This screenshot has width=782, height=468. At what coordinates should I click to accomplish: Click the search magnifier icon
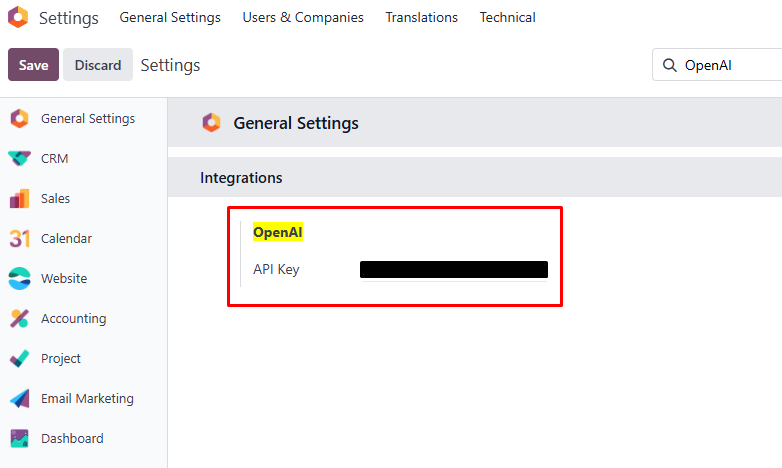(x=669, y=65)
